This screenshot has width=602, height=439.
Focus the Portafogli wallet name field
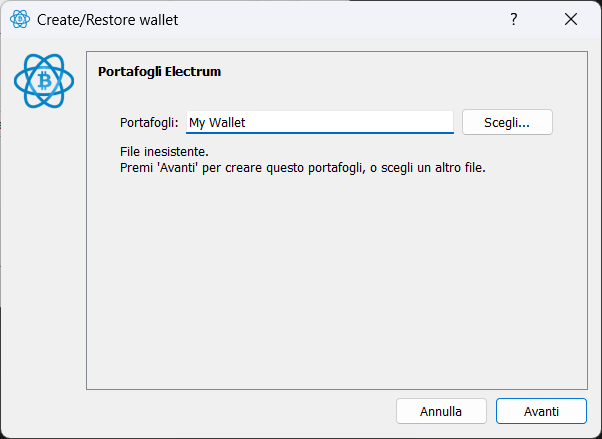(320, 123)
